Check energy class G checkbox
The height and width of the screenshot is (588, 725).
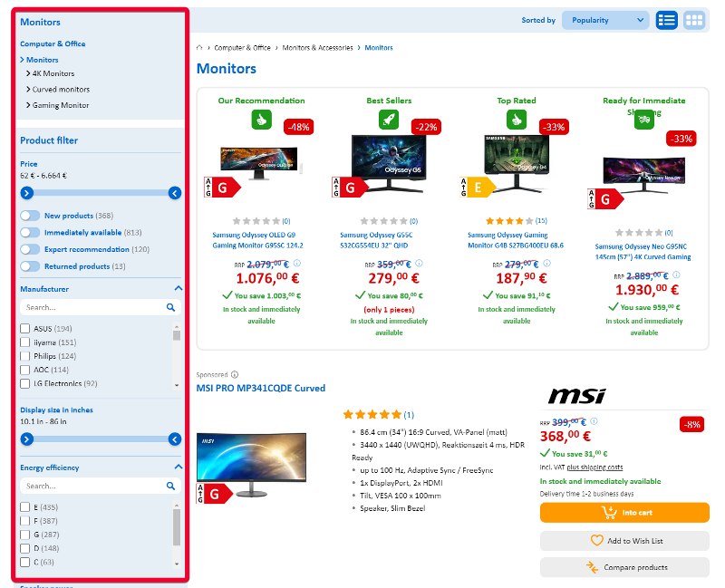(25, 535)
